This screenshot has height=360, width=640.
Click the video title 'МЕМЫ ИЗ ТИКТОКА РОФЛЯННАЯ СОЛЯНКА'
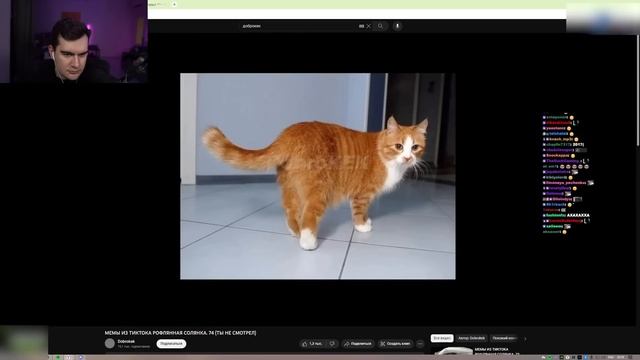(x=180, y=333)
